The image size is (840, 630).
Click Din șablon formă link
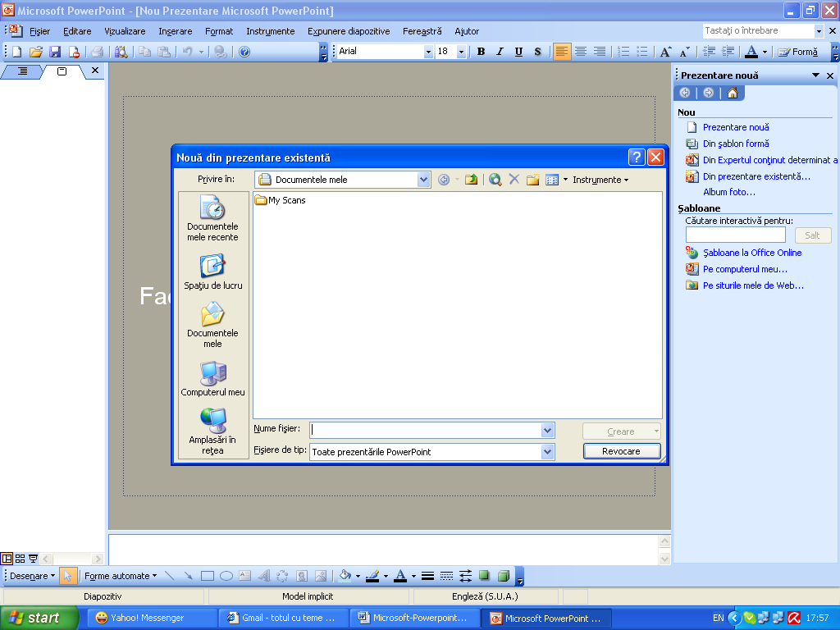tap(736, 144)
